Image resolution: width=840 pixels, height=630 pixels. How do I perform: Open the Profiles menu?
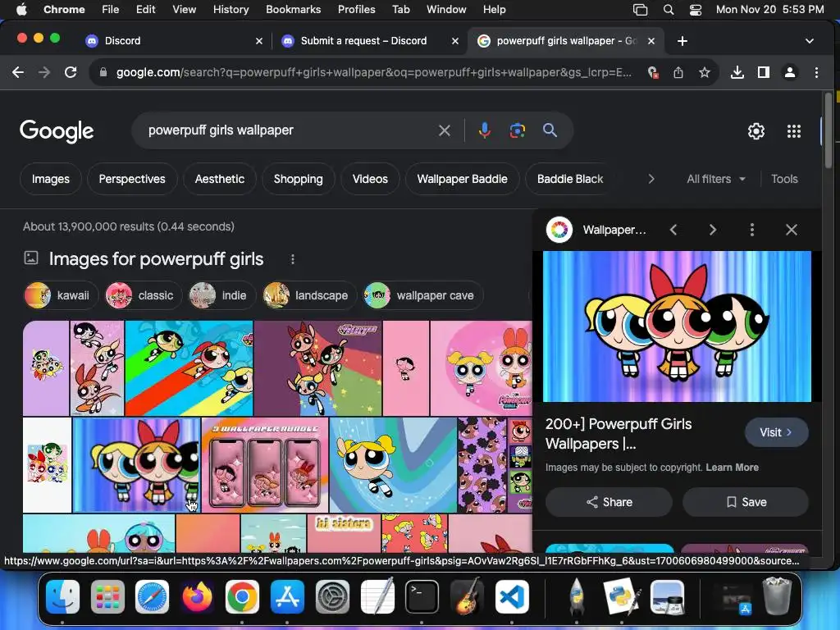[356, 9]
